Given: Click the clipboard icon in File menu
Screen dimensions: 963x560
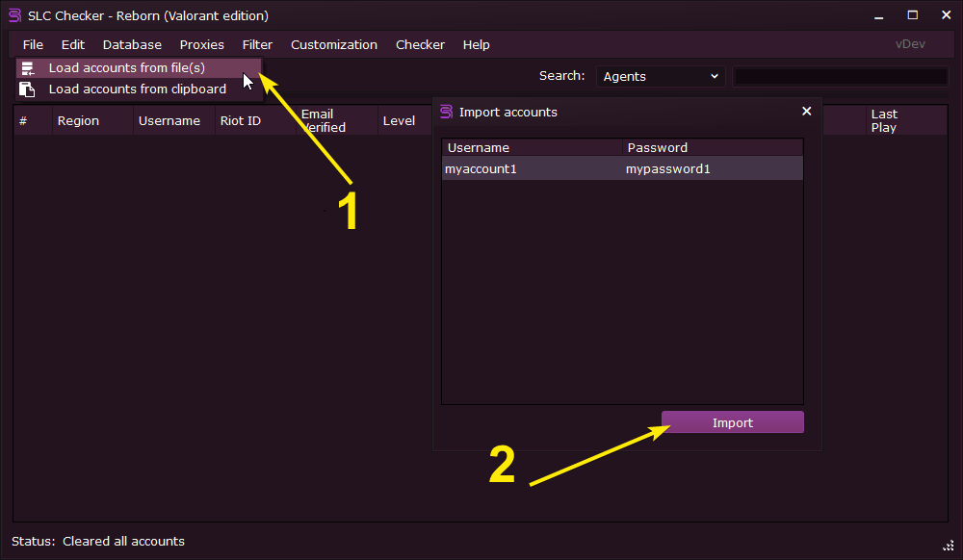Looking at the screenshot, I should tap(27, 89).
